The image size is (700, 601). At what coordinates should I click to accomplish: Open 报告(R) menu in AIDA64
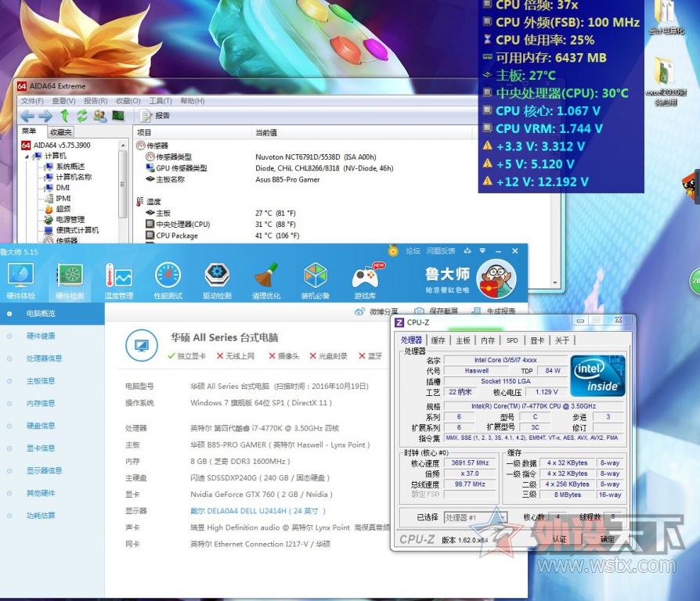pos(96,101)
